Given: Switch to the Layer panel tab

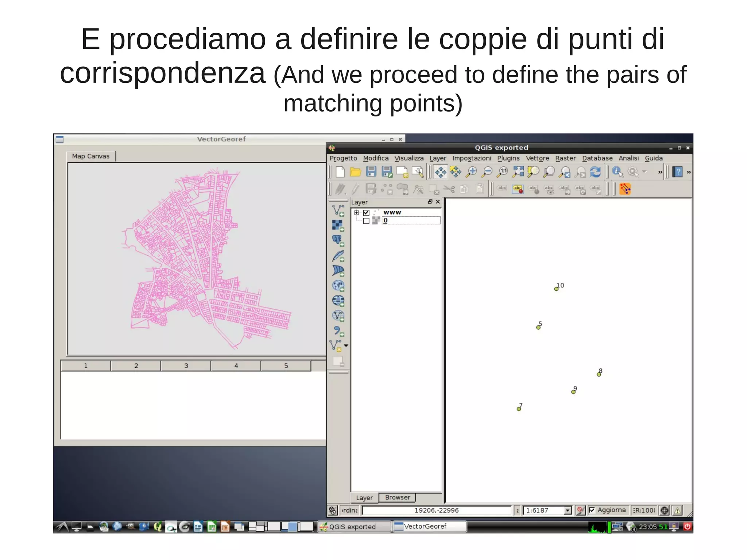Looking at the screenshot, I should coord(364,498).
